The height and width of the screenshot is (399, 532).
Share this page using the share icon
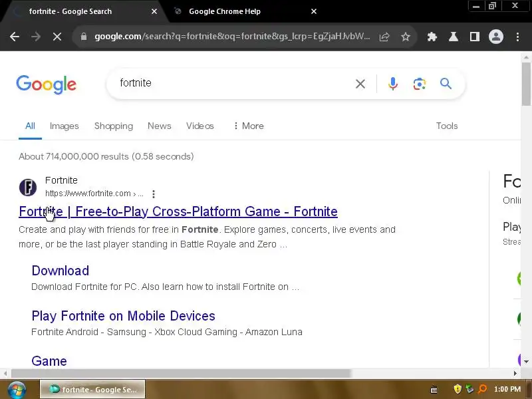coord(384,37)
